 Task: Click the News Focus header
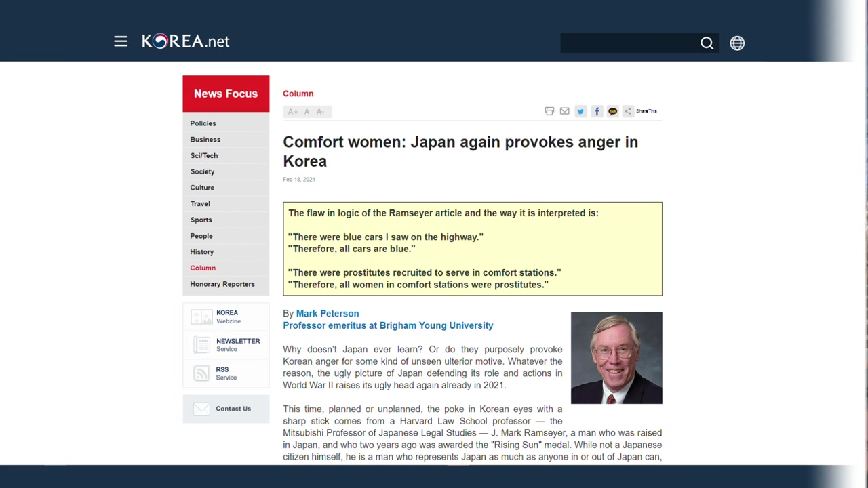coord(226,94)
